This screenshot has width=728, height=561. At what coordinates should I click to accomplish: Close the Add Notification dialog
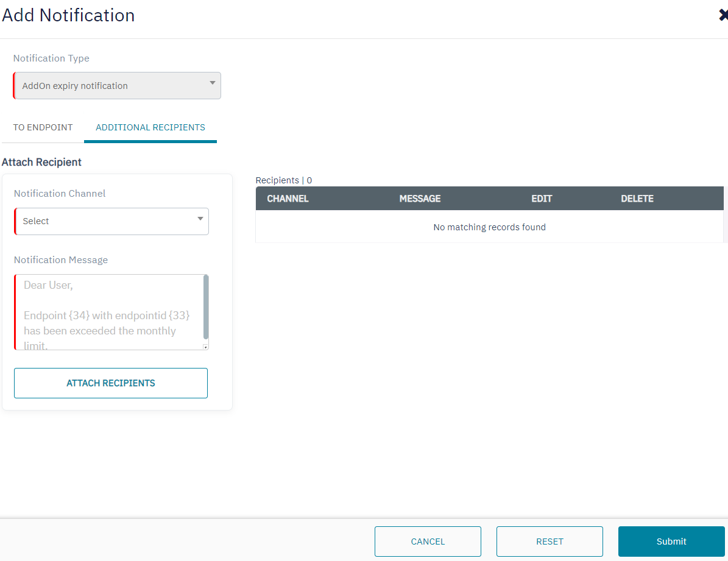[723, 15]
